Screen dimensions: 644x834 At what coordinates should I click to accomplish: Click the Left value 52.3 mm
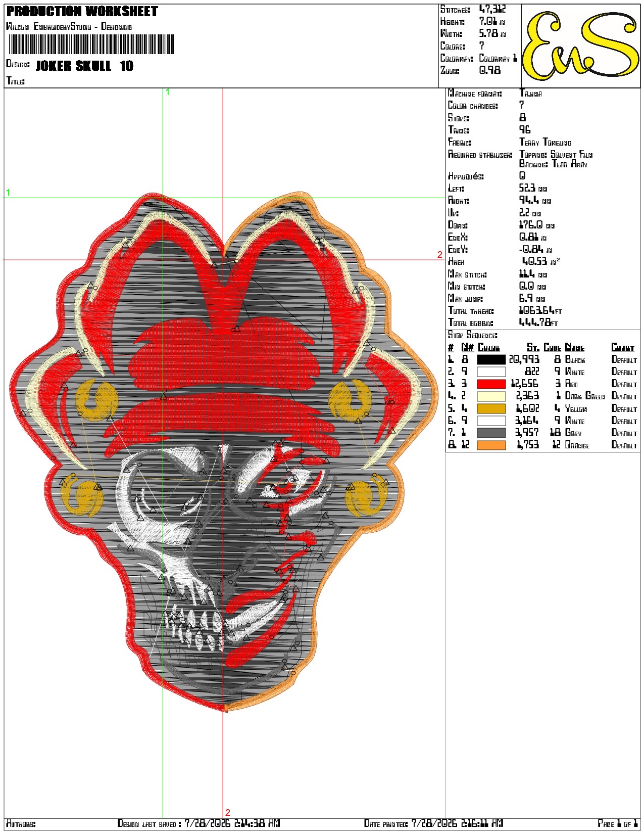(x=533, y=188)
